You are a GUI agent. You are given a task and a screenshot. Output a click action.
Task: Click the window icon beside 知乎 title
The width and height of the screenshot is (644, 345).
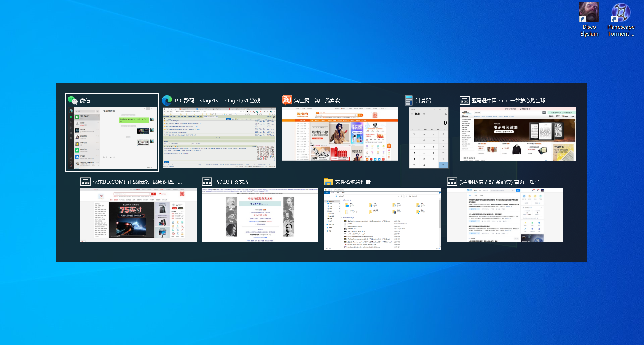pos(452,182)
